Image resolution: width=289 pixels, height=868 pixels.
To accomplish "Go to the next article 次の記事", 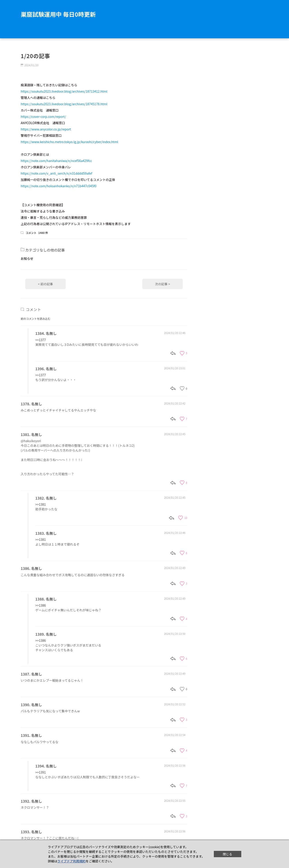I will (x=163, y=284).
